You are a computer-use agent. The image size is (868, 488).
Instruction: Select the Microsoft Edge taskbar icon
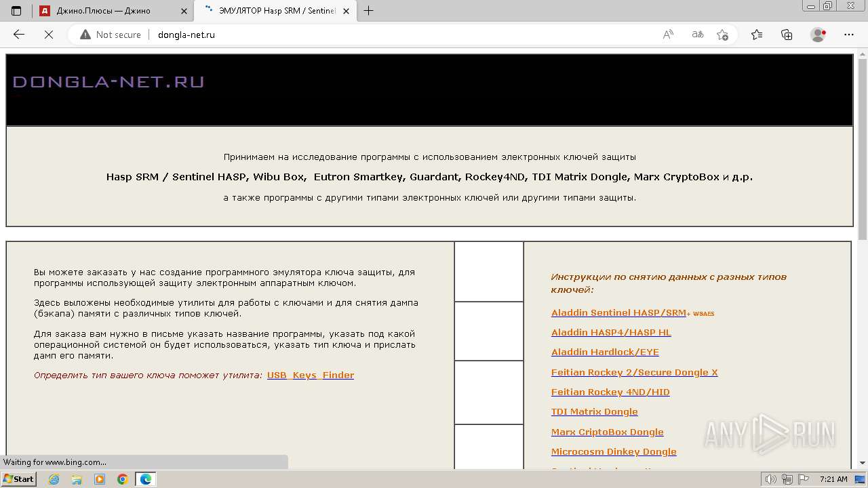(x=146, y=479)
